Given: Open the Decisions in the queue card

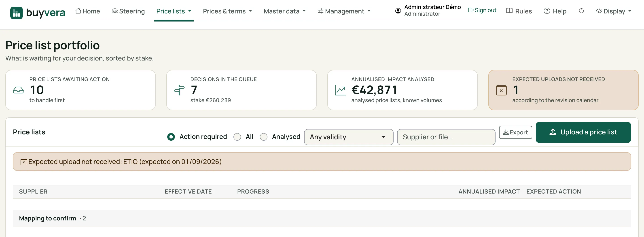Looking at the screenshot, I should [x=241, y=90].
